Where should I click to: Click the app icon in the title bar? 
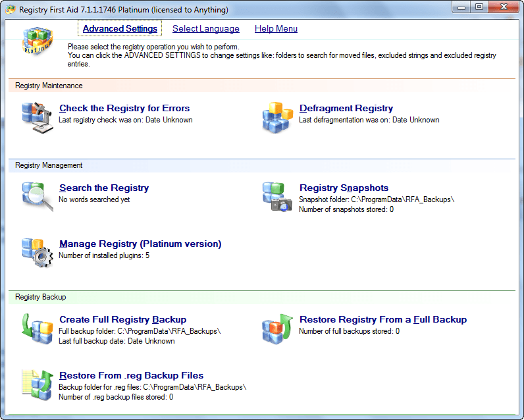click(11, 10)
